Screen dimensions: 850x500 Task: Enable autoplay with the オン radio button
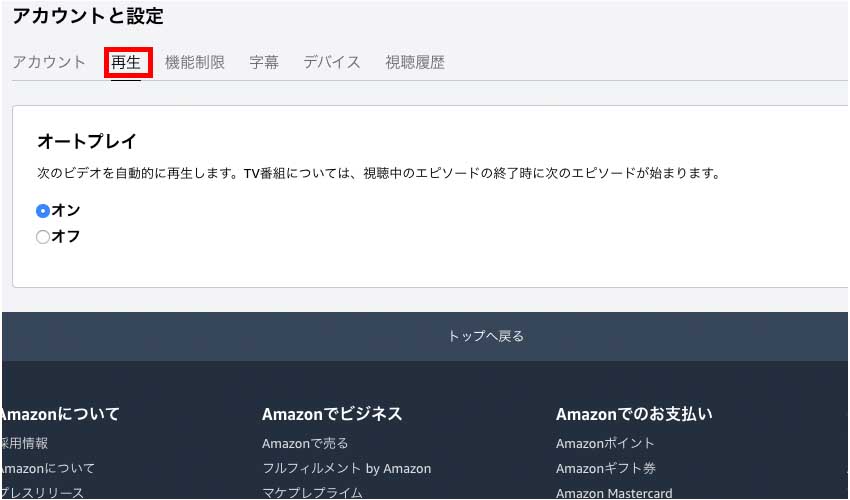pyautogui.click(x=43, y=211)
